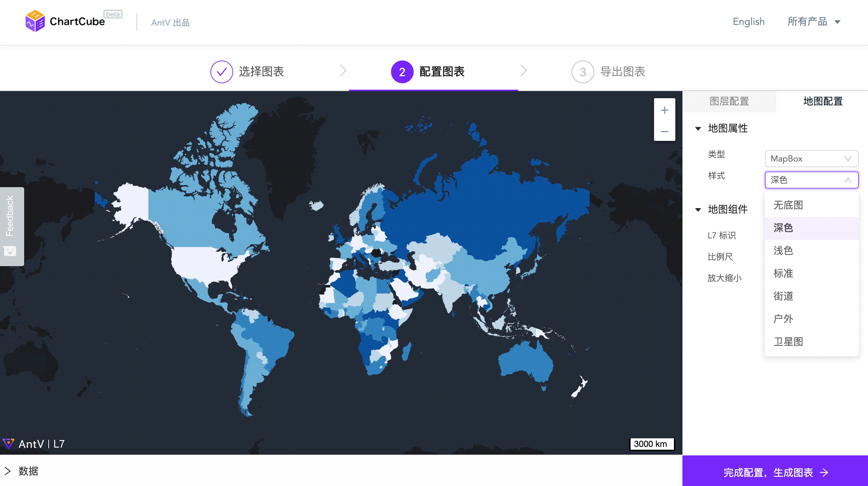Open the 类型 MapBox dropdown
This screenshot has height=486, width=868.
click(x=811, y=159)
